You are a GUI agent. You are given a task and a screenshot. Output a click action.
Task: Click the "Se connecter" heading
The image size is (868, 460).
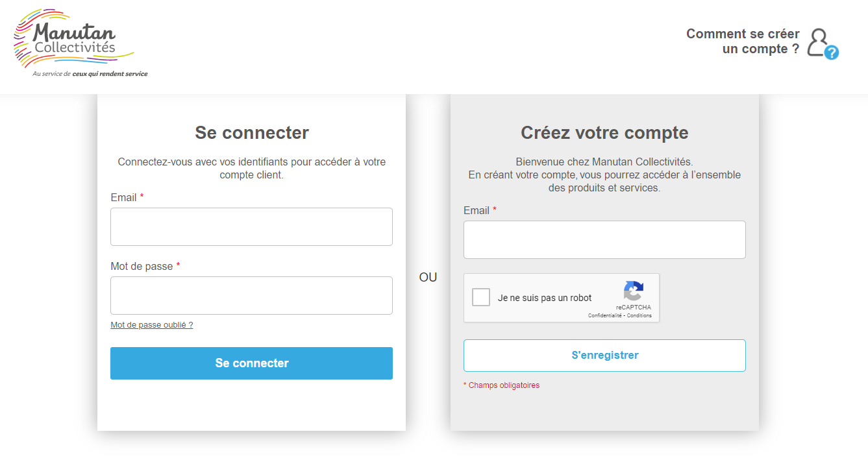(x=252, y=133)
